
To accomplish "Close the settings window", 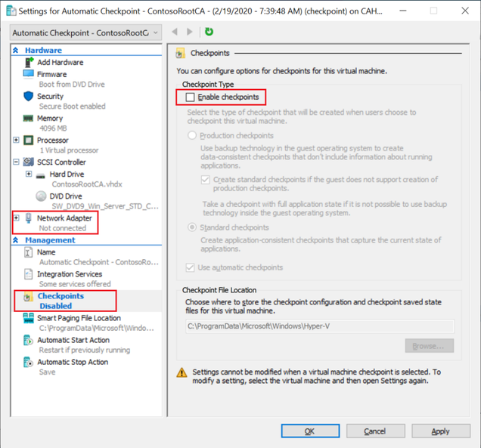I will 465,11.
